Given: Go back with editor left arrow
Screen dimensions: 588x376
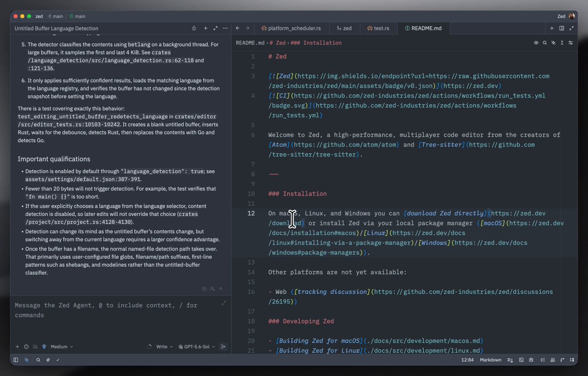Looking at the screenshot, I should 238,28.
